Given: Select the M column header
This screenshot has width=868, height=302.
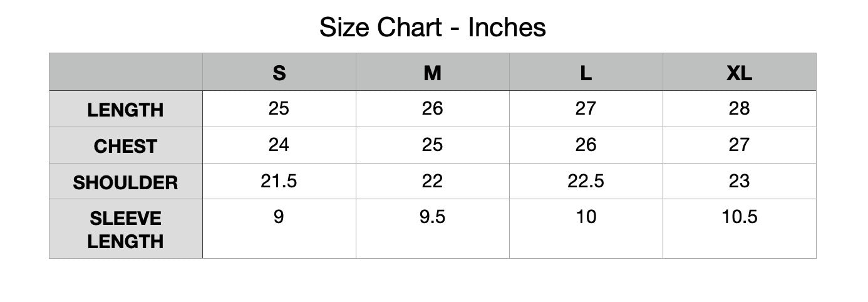Looking at the screenshot, I should click(x=432, y=73).
